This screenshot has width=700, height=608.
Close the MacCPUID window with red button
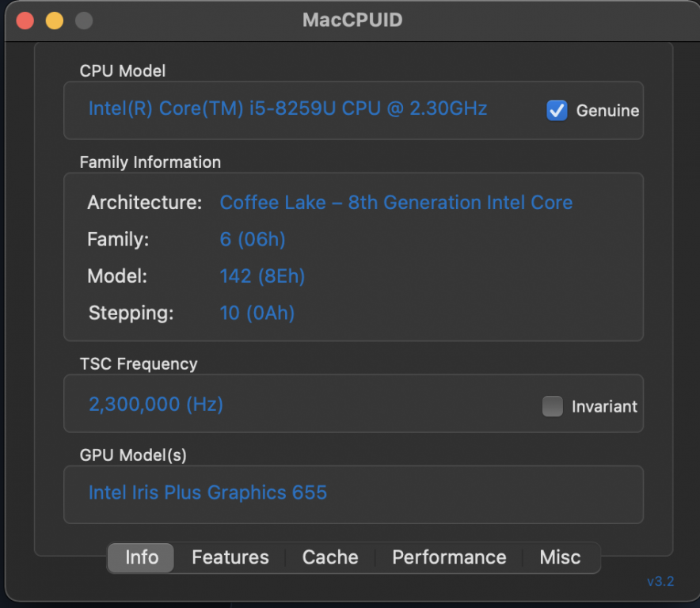(x=25, y=21)
